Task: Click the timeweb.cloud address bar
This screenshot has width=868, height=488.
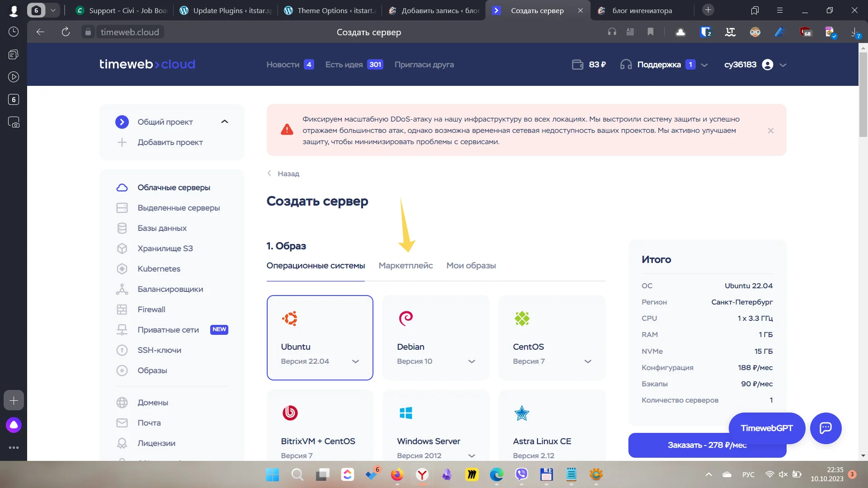Action: pyautogui.click(x=130, y=32)
